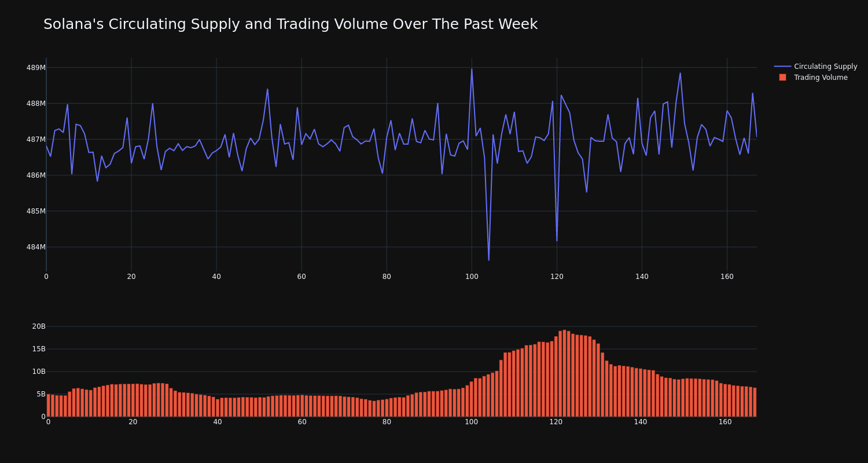Click the supply peak near hour 149

pyautogui.click(x=680, y=73)
